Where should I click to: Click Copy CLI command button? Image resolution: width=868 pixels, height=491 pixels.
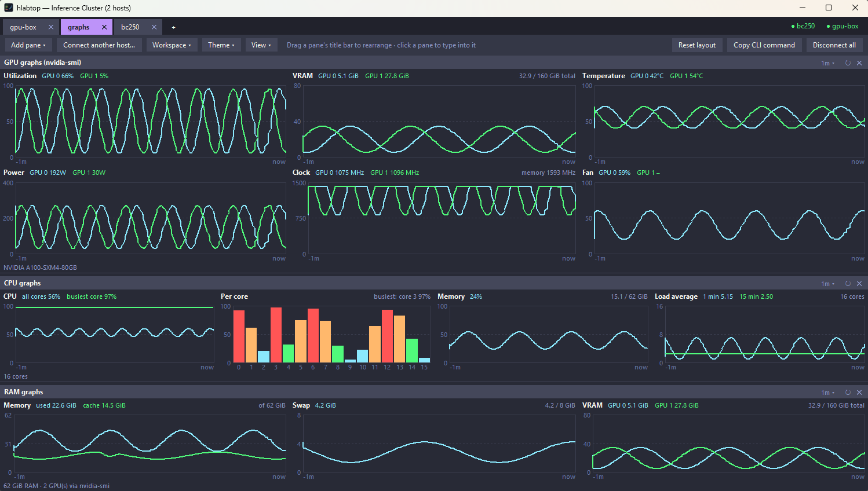click(764, 45)
